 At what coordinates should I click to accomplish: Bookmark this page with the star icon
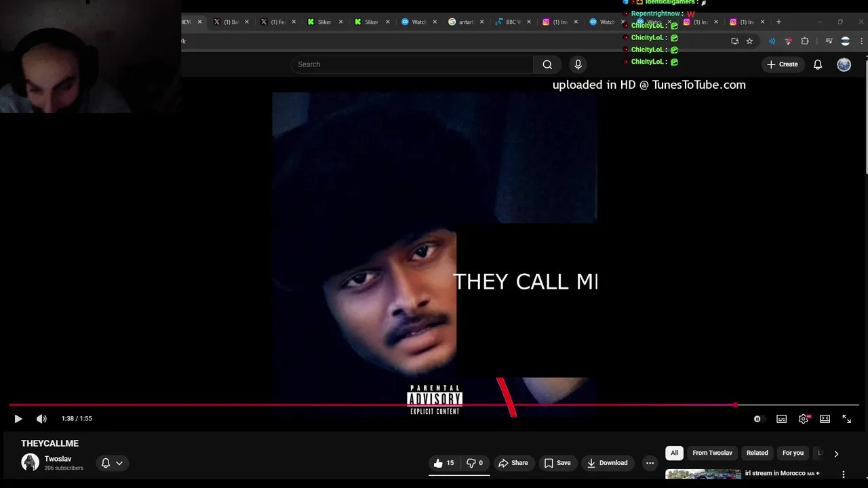click(x=749, y=41)
